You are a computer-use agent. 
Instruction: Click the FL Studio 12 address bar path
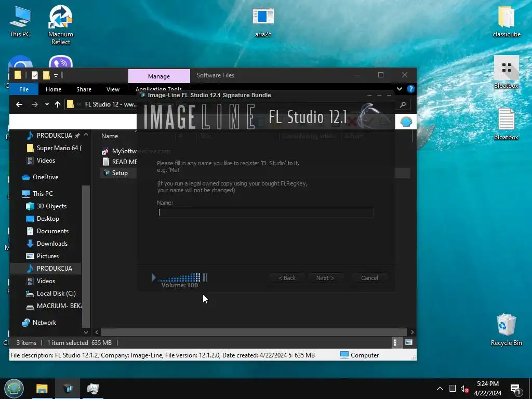tap(111, 104)
